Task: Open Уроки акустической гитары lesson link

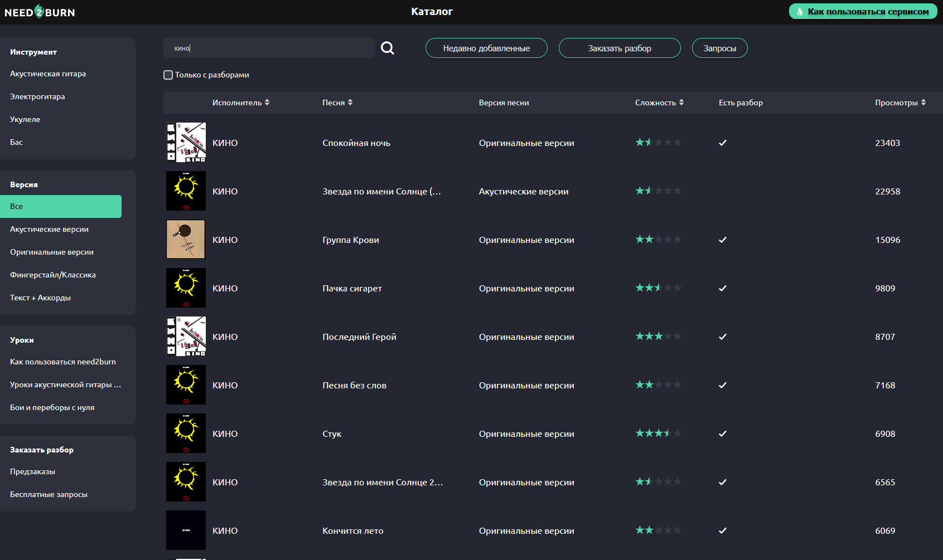Action: (x=65, y=384)
